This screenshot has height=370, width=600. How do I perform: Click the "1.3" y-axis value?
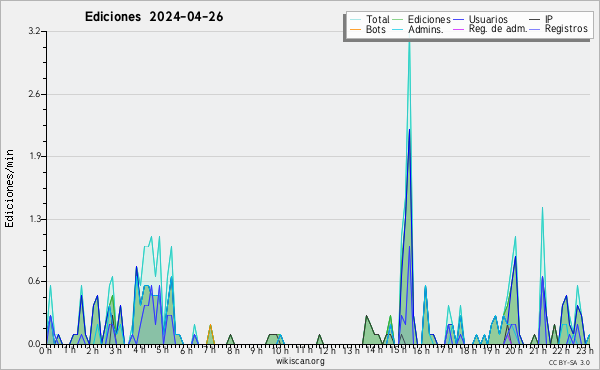tap(34, 219)
